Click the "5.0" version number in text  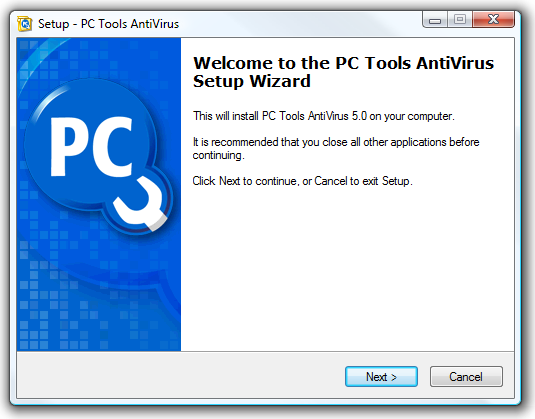coord(359,116)
